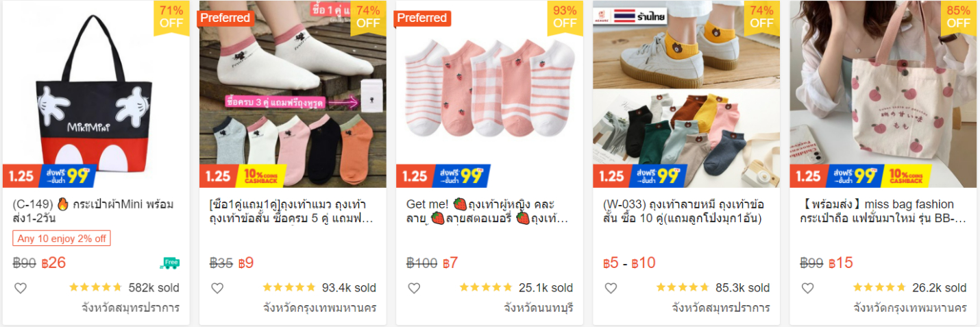
Task: Toggle heart on bear pattern socks listing
Action: click(x=611, y=288)
